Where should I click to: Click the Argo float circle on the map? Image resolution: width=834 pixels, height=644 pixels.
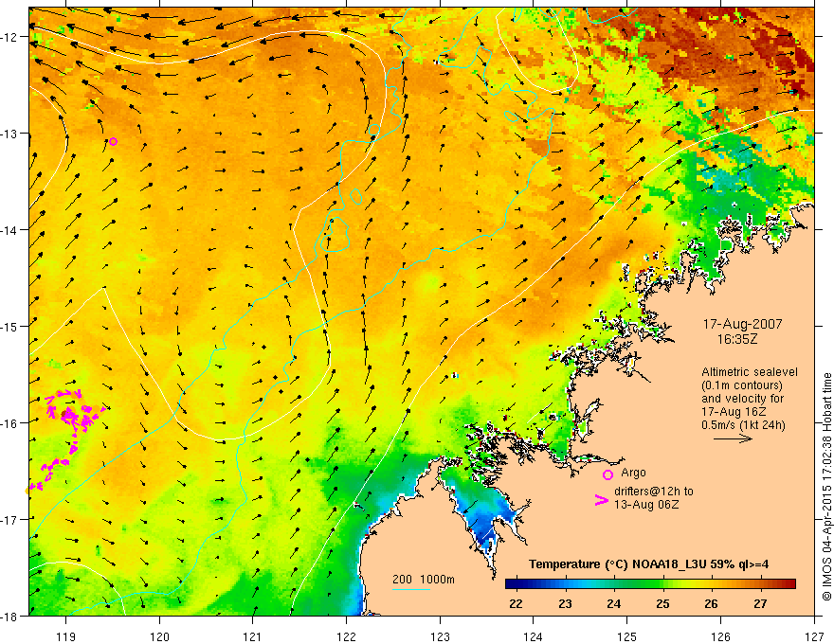113,141
